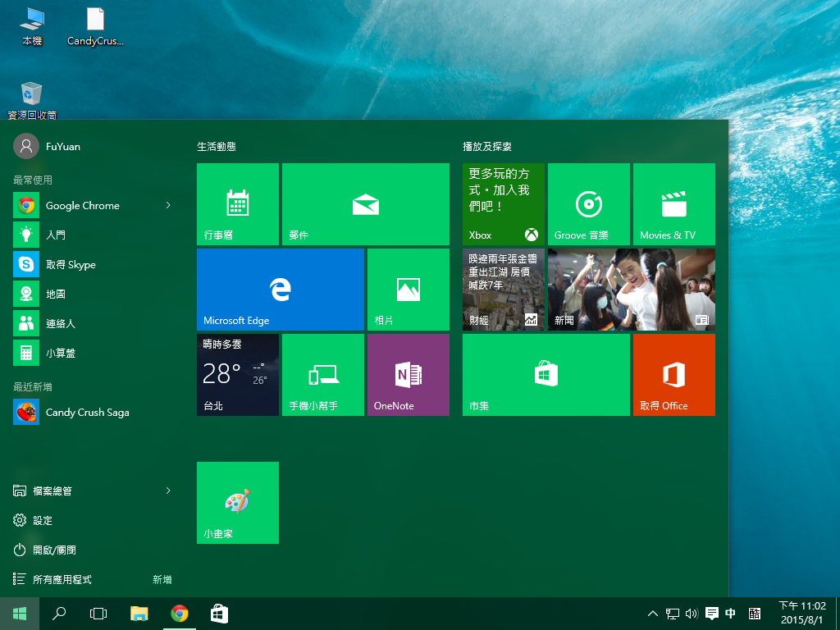Open the 連絡人 People app

click(94, 323)
